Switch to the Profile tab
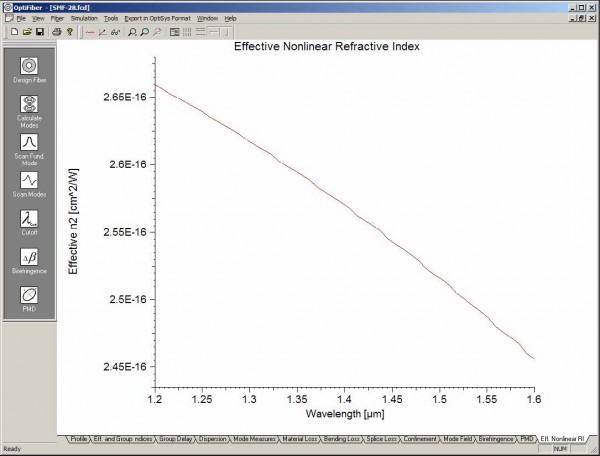The height and width of the screenshot is (456, 600). click(x=79, y=439)
